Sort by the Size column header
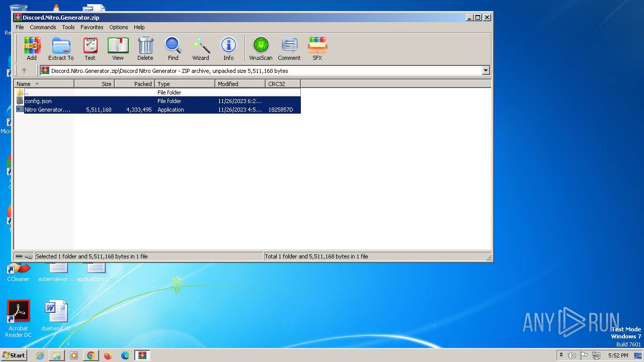Screen dimensions: 644x362 pos(95,84)
